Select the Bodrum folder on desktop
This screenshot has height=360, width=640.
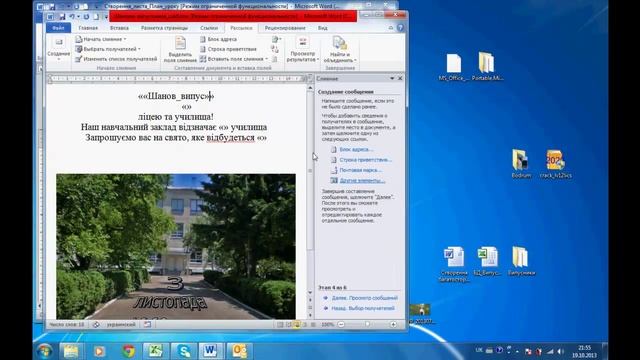coord(521,163)
